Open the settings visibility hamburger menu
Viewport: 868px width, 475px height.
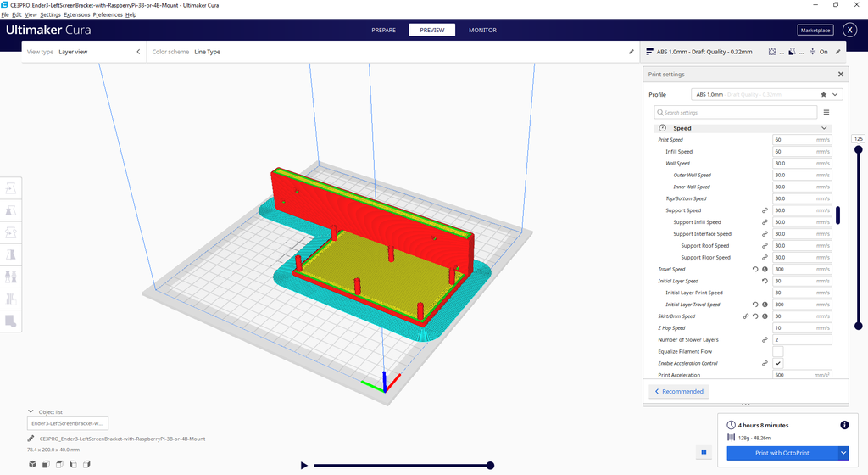(x=826, y=112)
